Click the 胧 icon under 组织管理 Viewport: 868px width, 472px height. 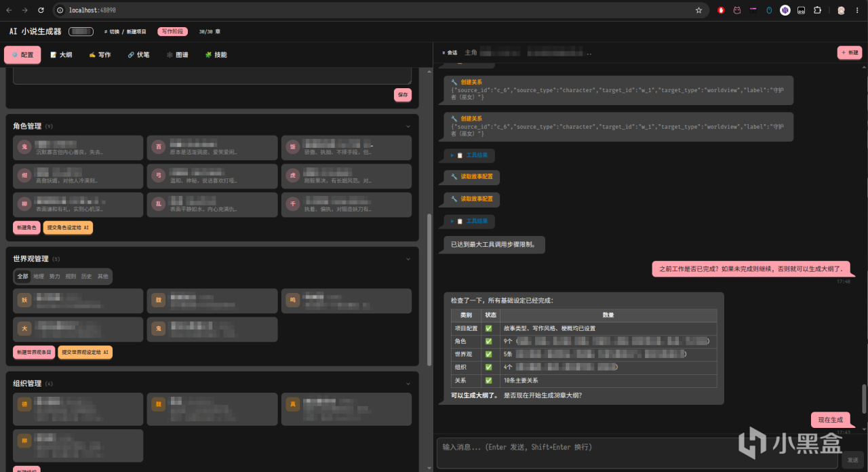pos(159,405)
